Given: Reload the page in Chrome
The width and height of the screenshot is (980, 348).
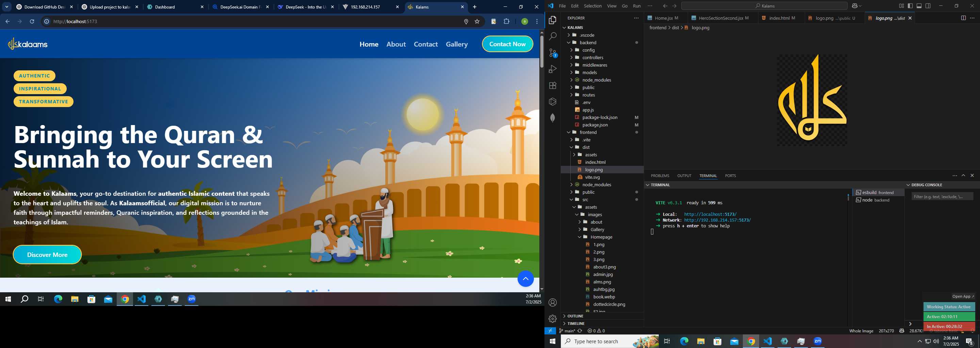Looking at the screenshot, I should 32,22.
